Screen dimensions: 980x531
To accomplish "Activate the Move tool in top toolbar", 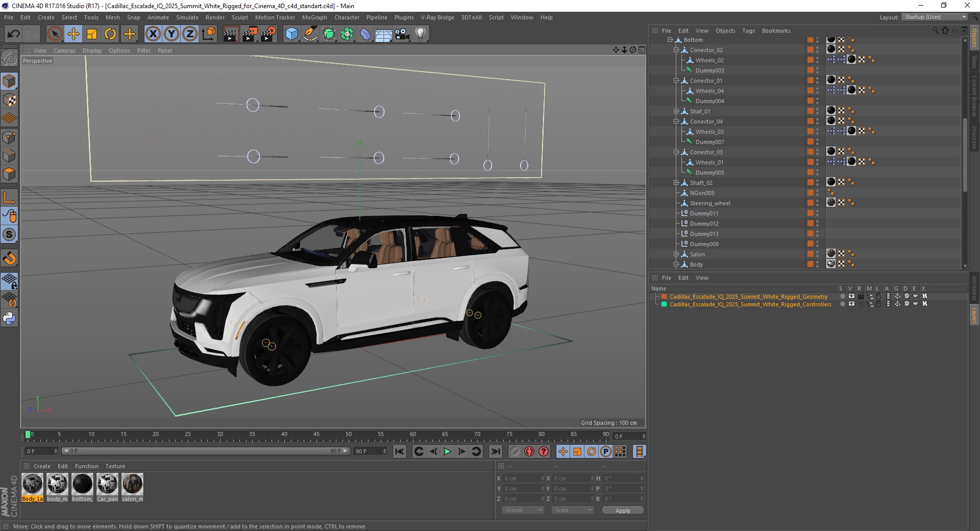I will point(73,34).
